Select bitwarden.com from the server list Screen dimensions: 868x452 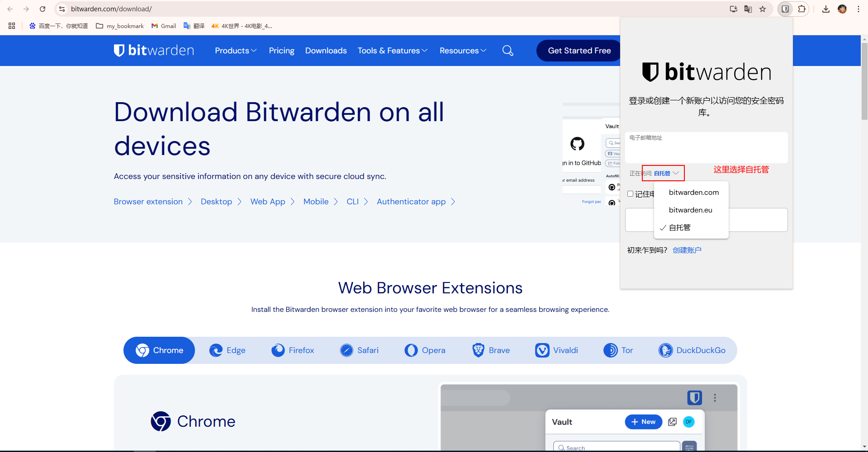coord(693,193)
